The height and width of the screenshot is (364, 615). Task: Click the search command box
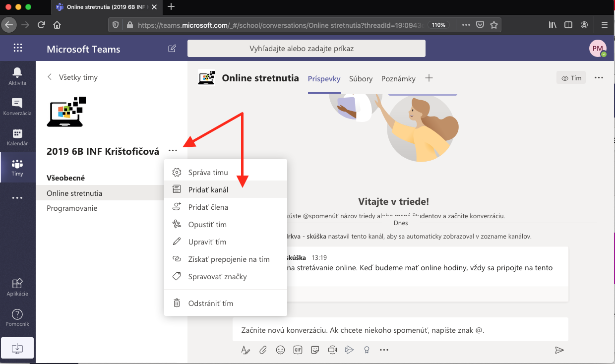[x=306, y=49]
